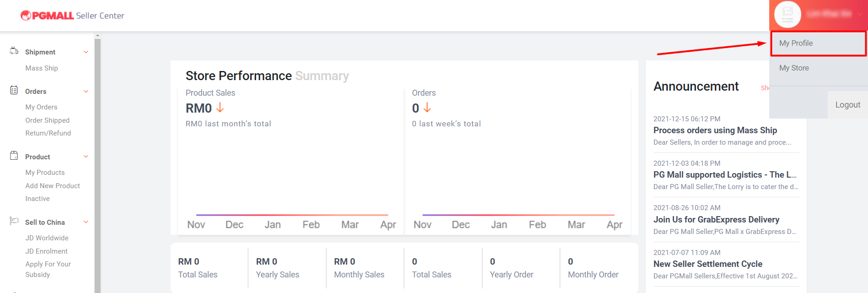Open JD Worldwide
Viewport: 868px width, 293px height.
click(47, 238)
